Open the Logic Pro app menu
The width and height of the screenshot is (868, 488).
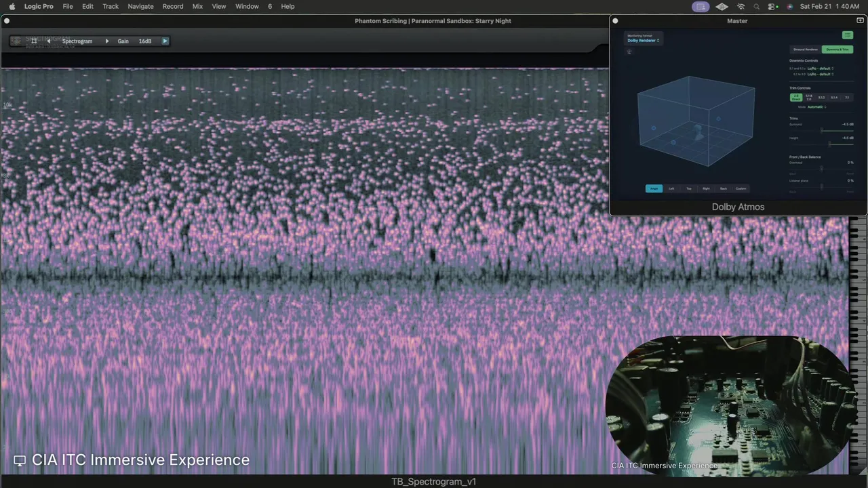click(x=39, y=6)
